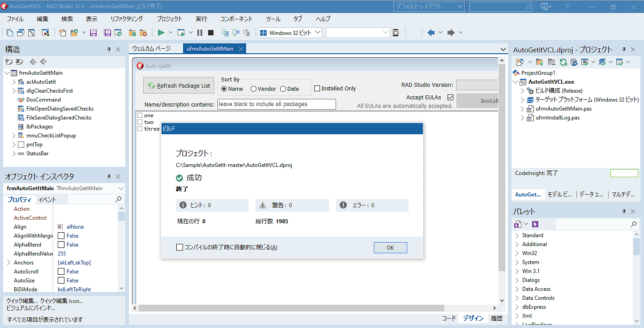Click the form designer horizontal scrollbar
The width and height of the screenshot is (644, 328).
tap(315, 308)
